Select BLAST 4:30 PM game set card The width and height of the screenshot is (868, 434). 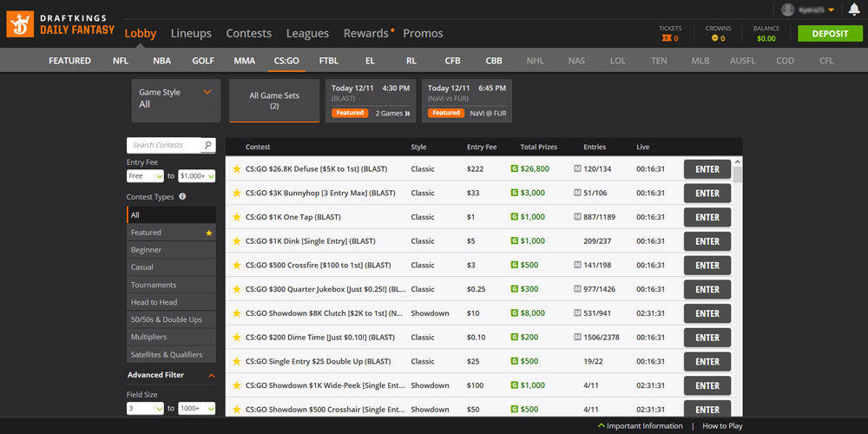click(371, 101)
